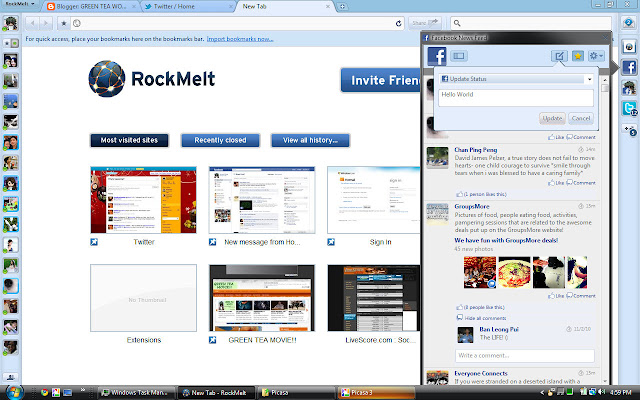Viewport: 640px width, 400px height.
Task: Click the Cancel button
Action: (581, 118)
